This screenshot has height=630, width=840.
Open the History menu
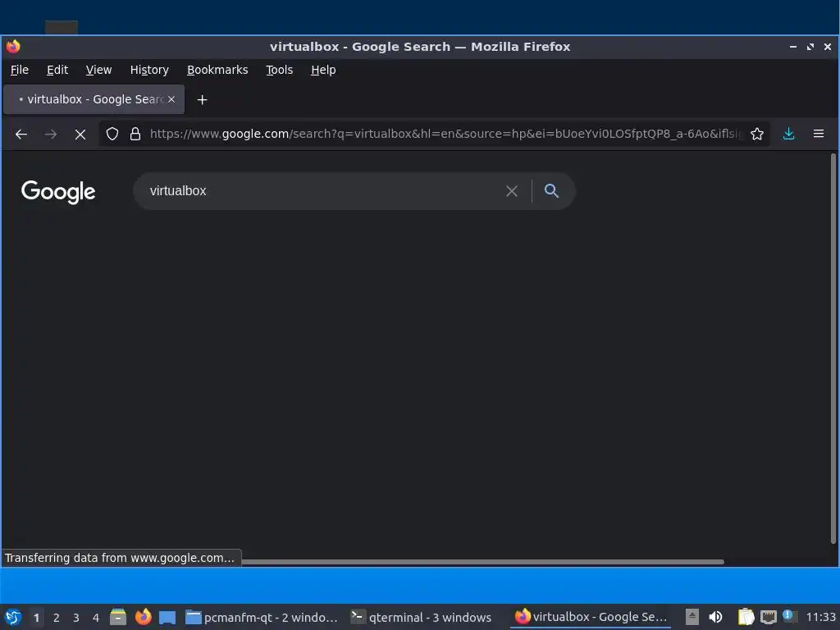(149, 70)
